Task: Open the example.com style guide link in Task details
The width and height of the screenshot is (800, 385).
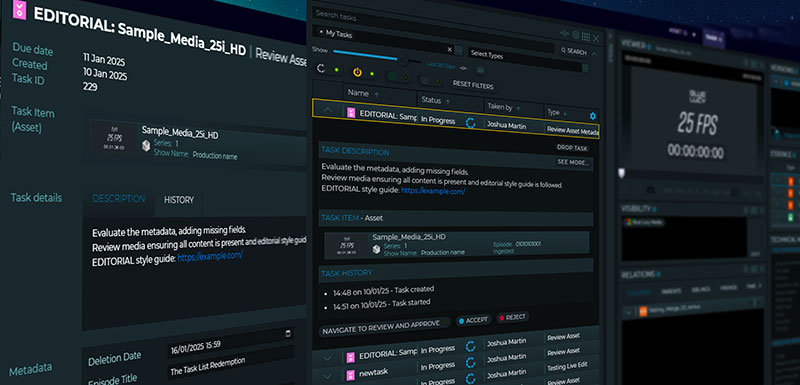Action: (x=210, y=256)
